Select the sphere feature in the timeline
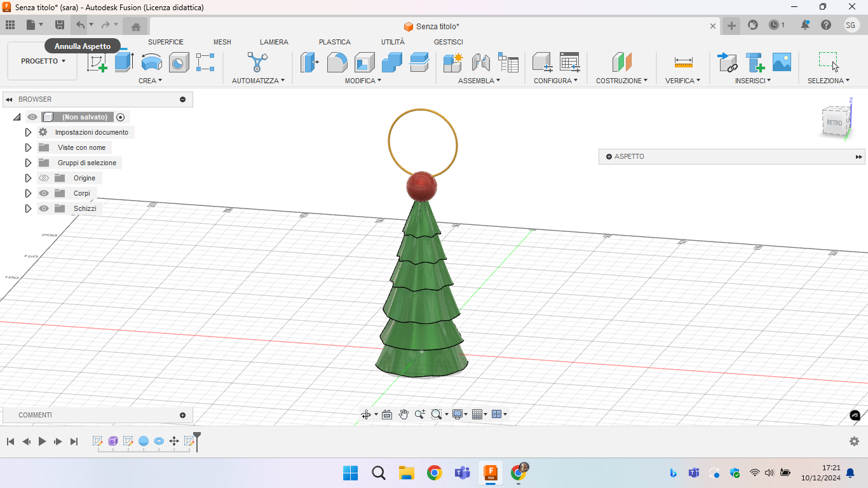Viewport: 868px width, 488px height. (x=144, y=441)
